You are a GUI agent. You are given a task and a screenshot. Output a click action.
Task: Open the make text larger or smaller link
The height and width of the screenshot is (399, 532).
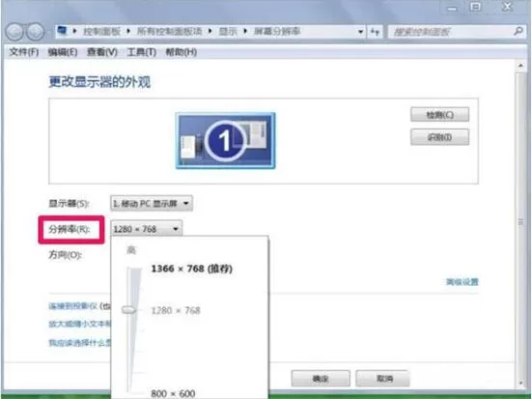tap(80, 324)
